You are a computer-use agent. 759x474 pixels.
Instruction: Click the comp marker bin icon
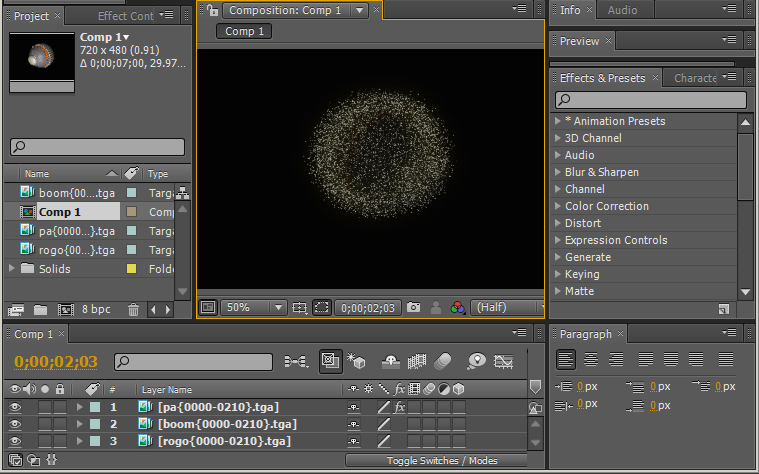pyautogui.click(x=535, y=387)
